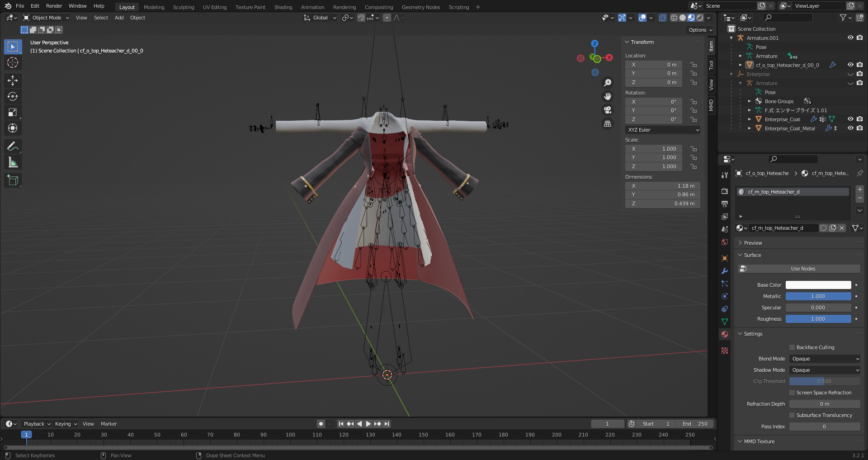Viewport: 868px width, 460px height.
Task: Enable the Backface Culling checkbox
Action: (792, 347)
